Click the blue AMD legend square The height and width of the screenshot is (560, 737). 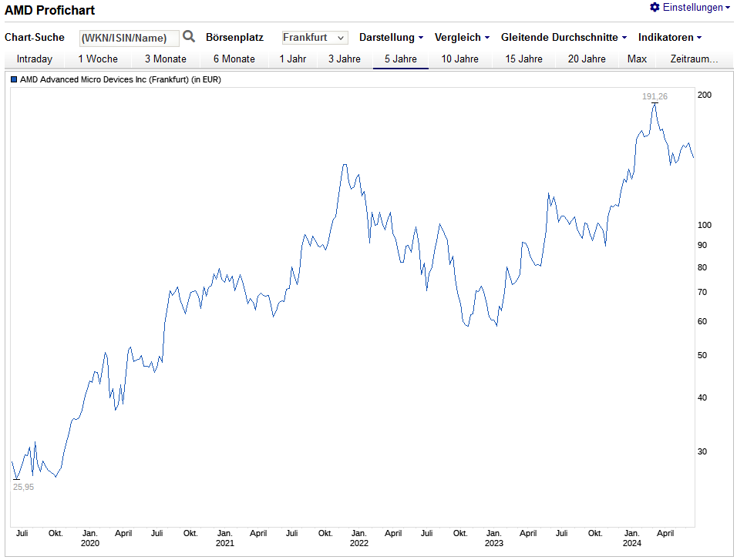click(x=14, y=79)
